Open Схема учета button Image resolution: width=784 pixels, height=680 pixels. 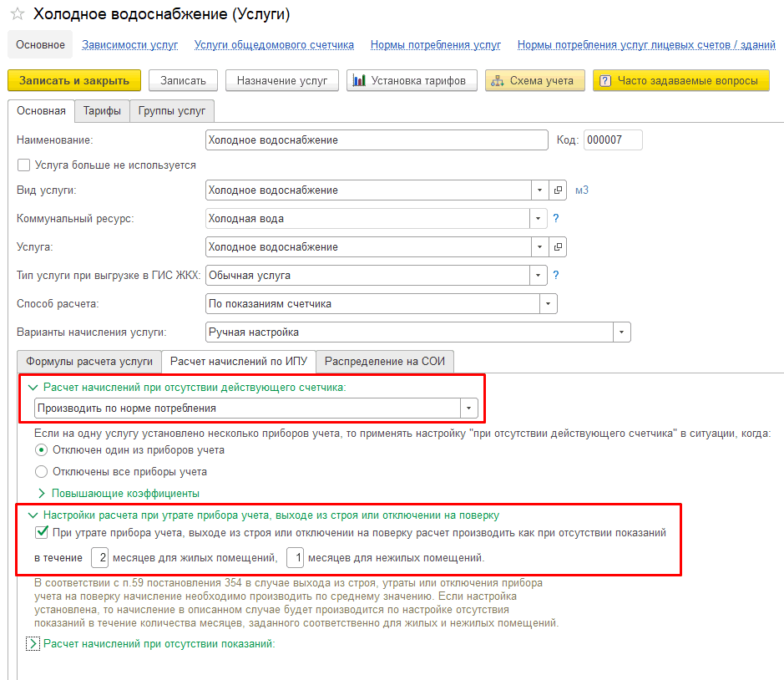(534, 80)
